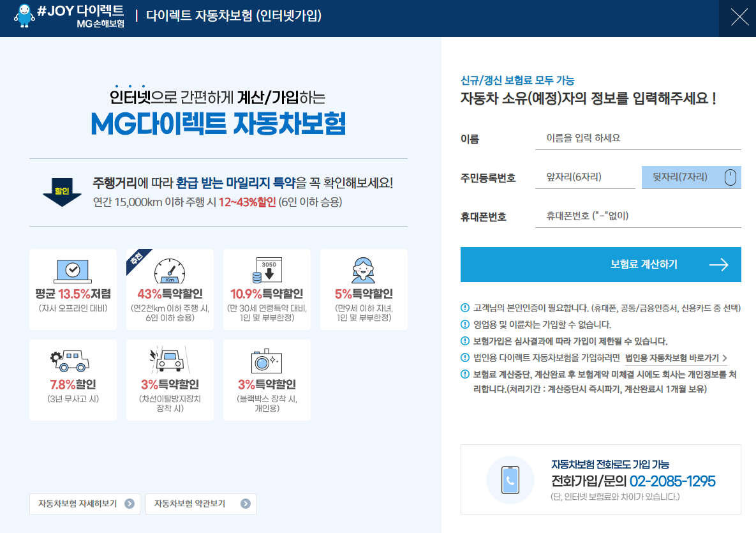Click the (단, 인터넷 보험료와 차이가 있습니다.) note
Screen dimensions: 756x533
pyautogui.click(x=615, y=497)
